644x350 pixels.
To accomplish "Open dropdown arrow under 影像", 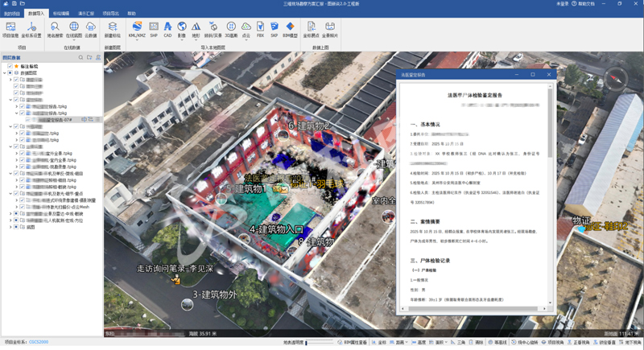I will pyautogui.click(x=182, y=40).
